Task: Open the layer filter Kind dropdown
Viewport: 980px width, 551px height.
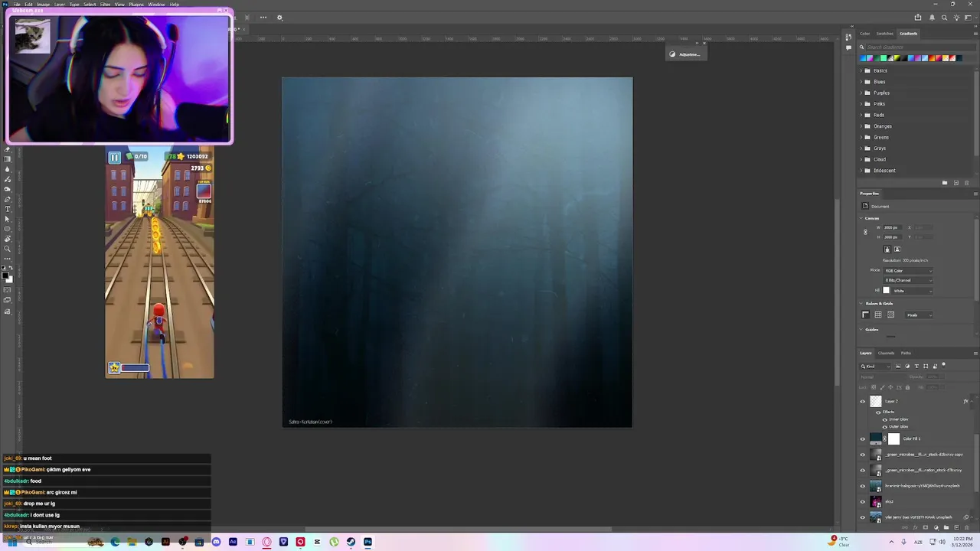Action: tap(876, 366)
